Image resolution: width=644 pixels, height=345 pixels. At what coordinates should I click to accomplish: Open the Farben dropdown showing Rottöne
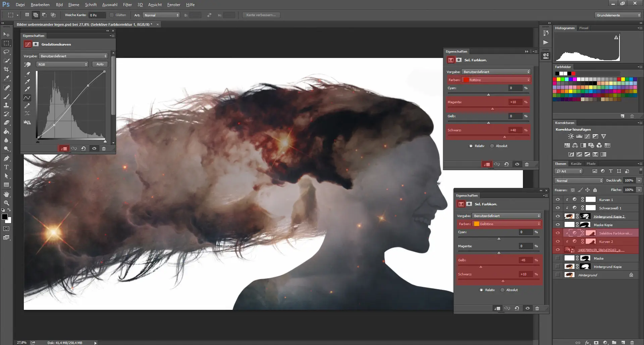pos(496,80)
